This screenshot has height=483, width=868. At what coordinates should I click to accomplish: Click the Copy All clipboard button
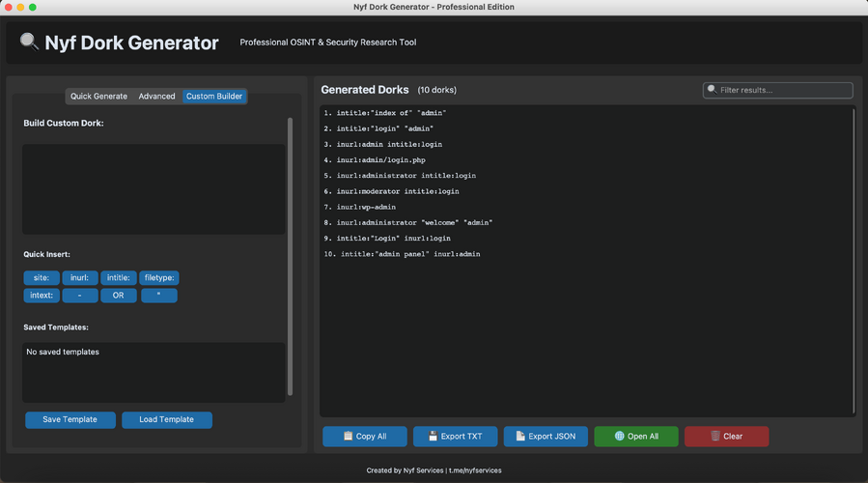364,437
